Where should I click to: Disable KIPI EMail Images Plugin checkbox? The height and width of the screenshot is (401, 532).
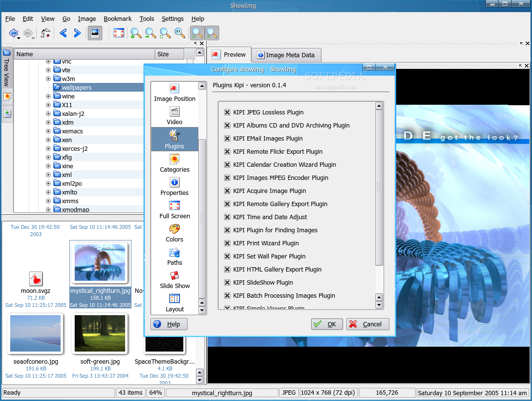[227, 138]
